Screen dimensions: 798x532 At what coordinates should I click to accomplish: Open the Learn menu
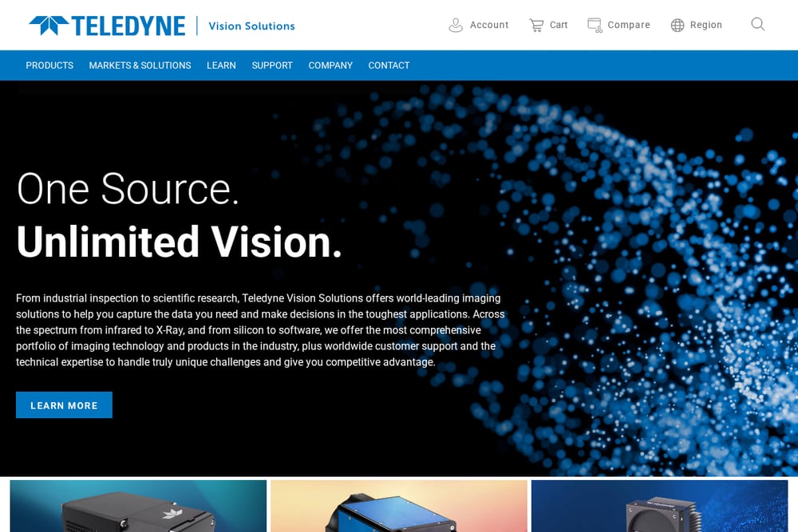click(221, 65)
